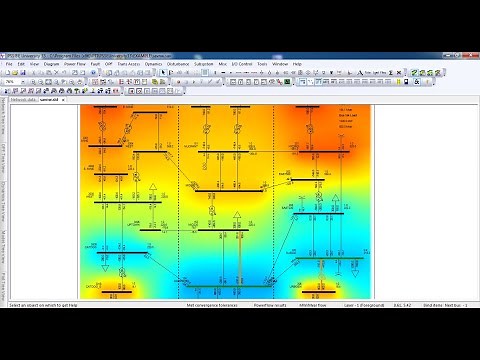Open the Models Tree View side tab

[x=3, y=247]
